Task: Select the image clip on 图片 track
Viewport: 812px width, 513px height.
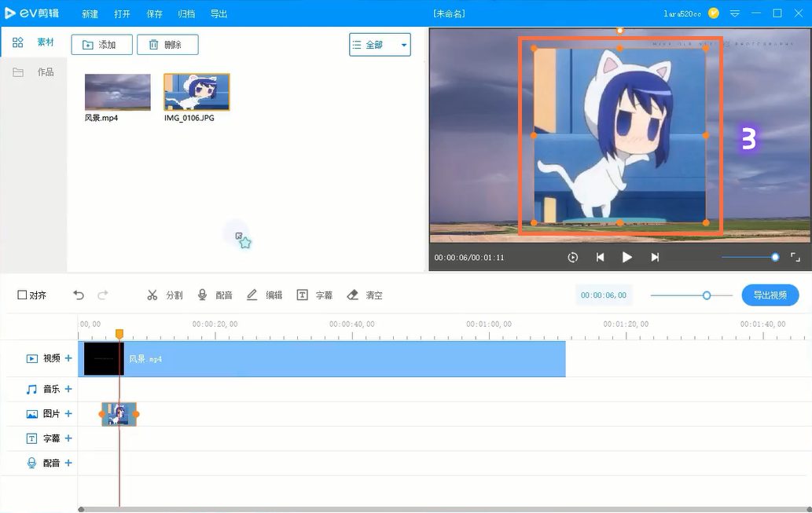Action: pos(119,414)
